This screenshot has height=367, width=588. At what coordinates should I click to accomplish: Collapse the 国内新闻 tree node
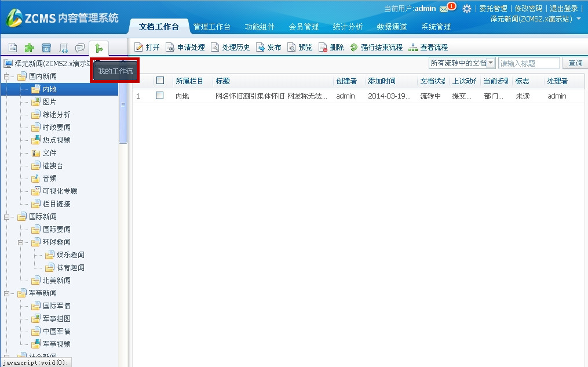pyautogui.click(x=8, y=77)
